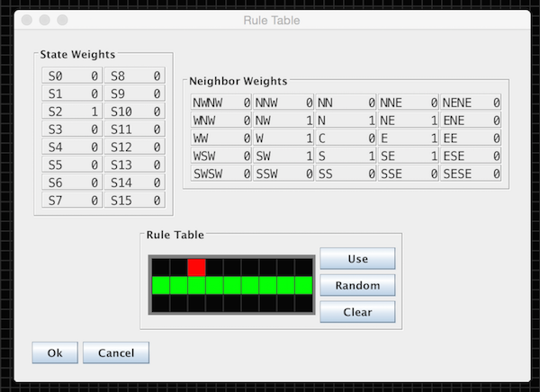Edit the S8 state weight field
This screenshot has height=392, width=540.
point(135,76)
